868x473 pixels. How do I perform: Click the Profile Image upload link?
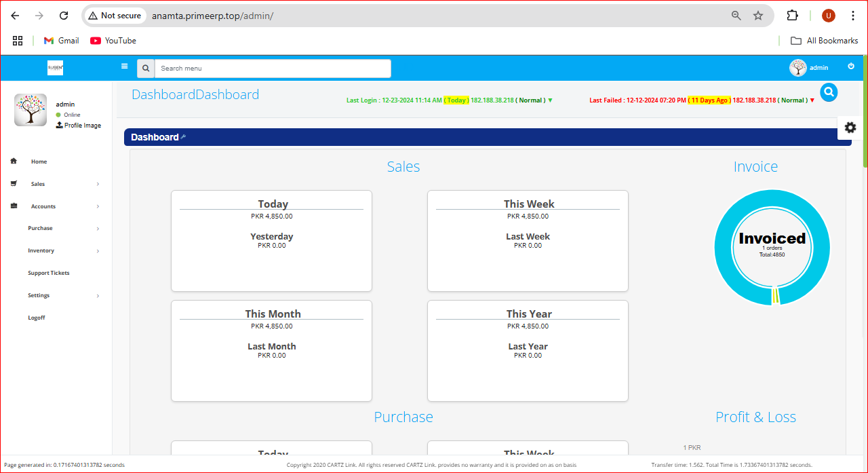(x=79, y=125)
